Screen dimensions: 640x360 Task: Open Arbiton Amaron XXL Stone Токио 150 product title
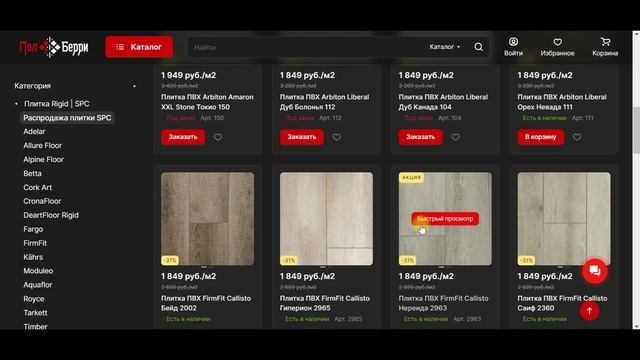tap(207, 102)
